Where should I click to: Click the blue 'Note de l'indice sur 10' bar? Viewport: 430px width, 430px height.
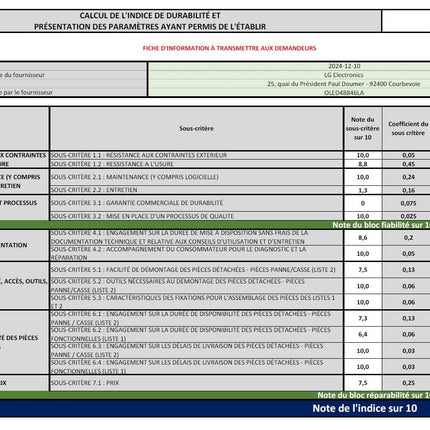pyautogui.click(x=215, y=408)
